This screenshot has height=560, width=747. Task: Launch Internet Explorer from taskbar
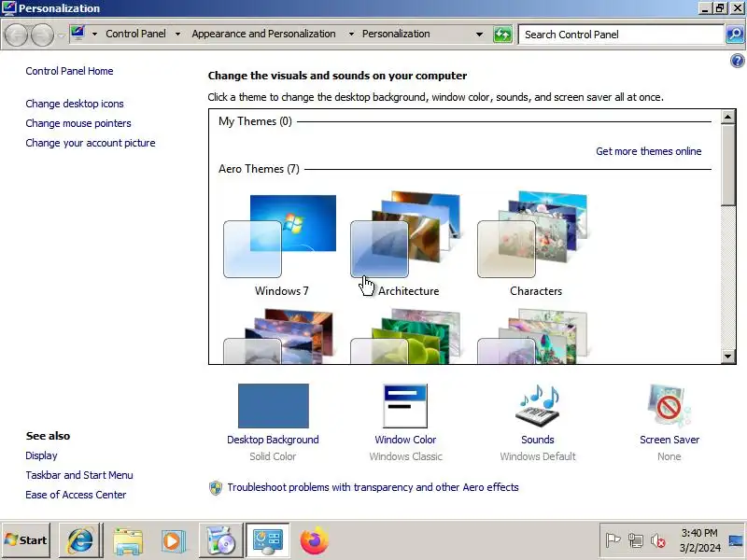tap(80, 540)
